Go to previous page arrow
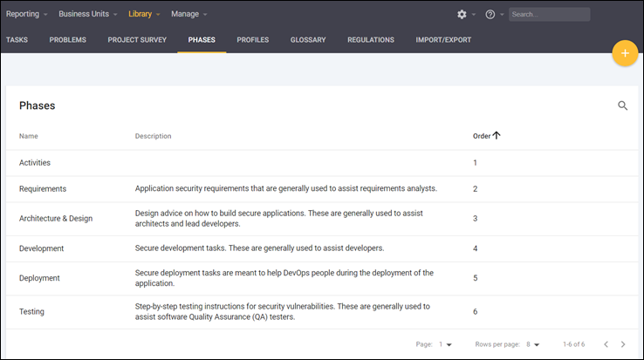 (x=606, y=344)
